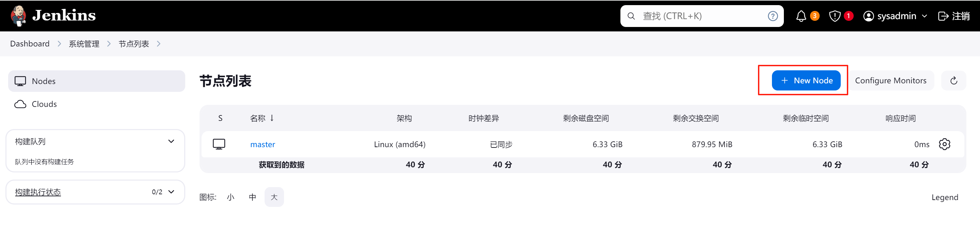Collapse the 构建执行状态 executor panel
980x226 pixels.
tap(171, 192)
